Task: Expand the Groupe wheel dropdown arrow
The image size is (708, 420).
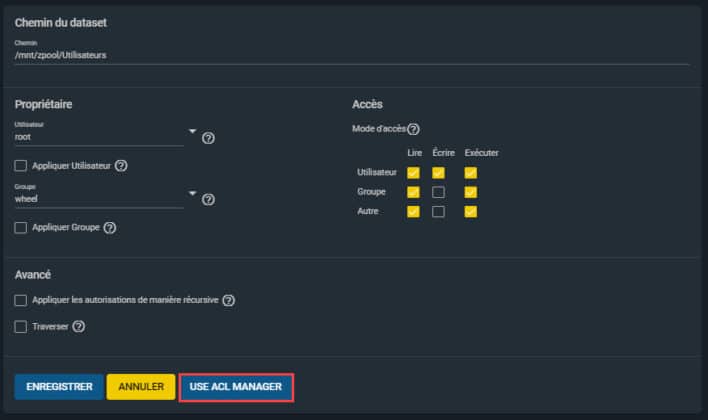Action: click(192, 193)
